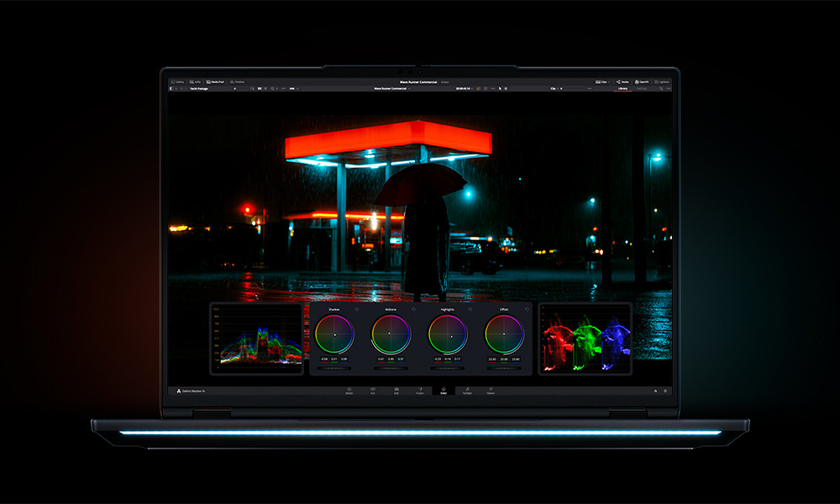The image size is (840, 504).
Task: Switch to the Cut page
Action: tap(373, 391)
